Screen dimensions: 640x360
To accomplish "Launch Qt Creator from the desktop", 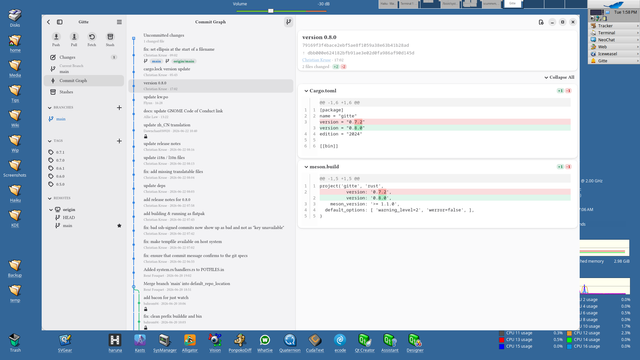I will pos(364,342).
